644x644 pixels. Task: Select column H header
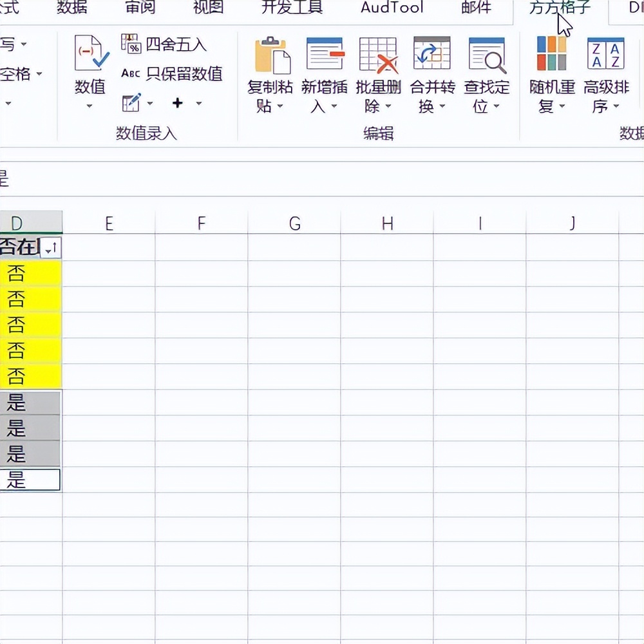coord(387,222)
